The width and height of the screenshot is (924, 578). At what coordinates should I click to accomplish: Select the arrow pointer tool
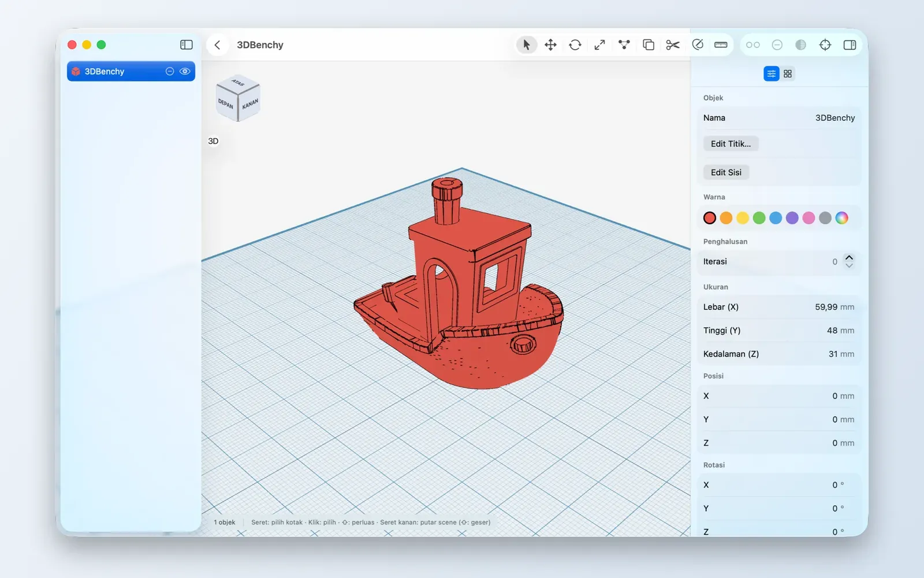[526, 45]
